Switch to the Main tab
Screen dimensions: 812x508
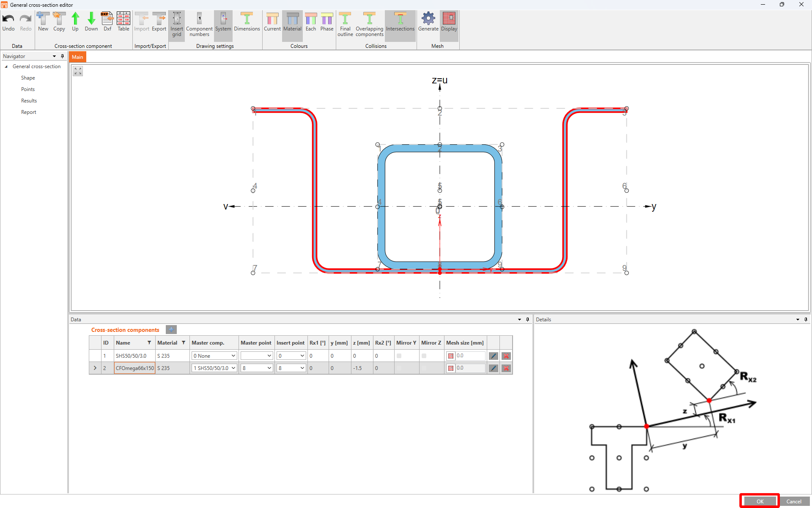[x=77, y=57]
